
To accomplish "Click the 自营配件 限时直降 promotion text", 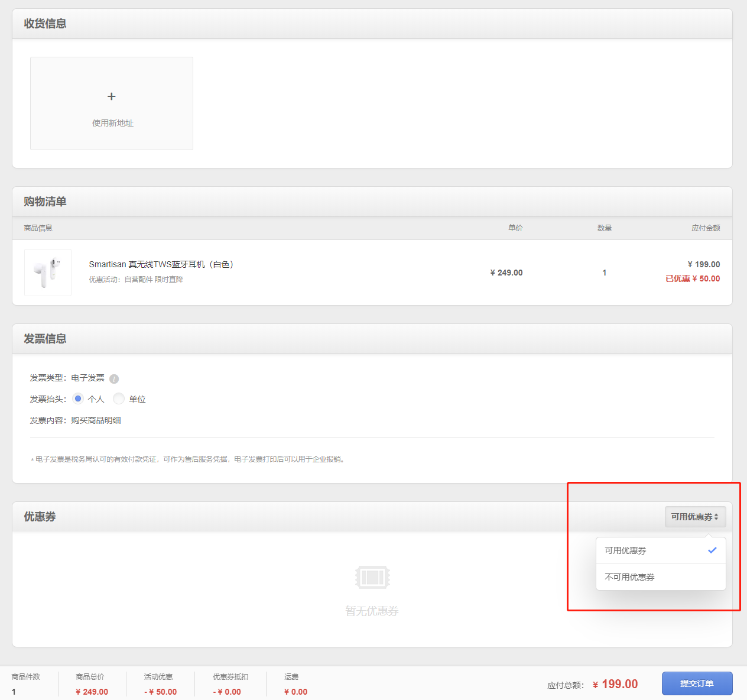I will coord(154,280).
